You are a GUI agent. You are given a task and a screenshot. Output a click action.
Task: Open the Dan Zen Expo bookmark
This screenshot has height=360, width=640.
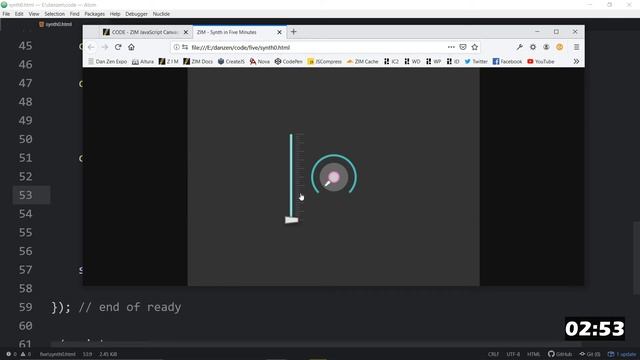click(x=108, y=62)
